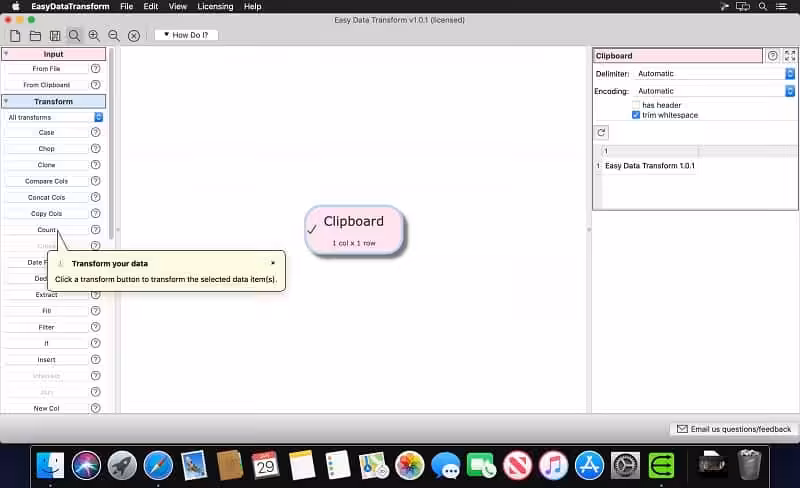Open the Apple menu
The height and width of the screenshot is (488, 800).
15,6
